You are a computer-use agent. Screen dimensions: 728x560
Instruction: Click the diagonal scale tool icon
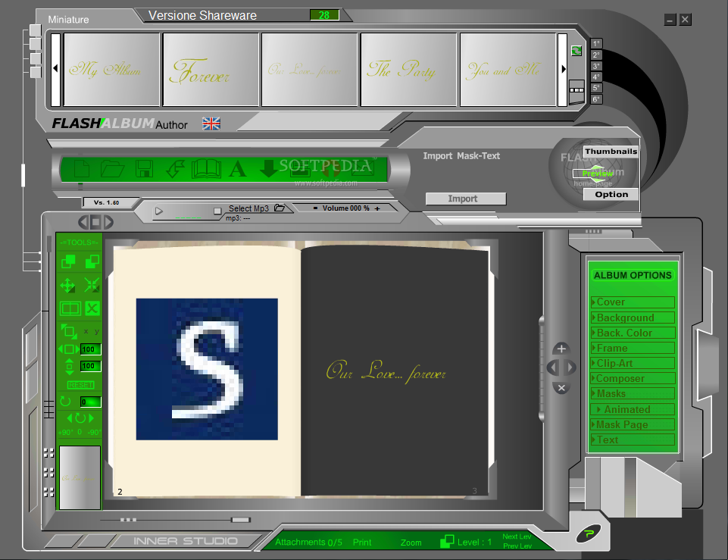pyautogui.click(x=69, y=331)
